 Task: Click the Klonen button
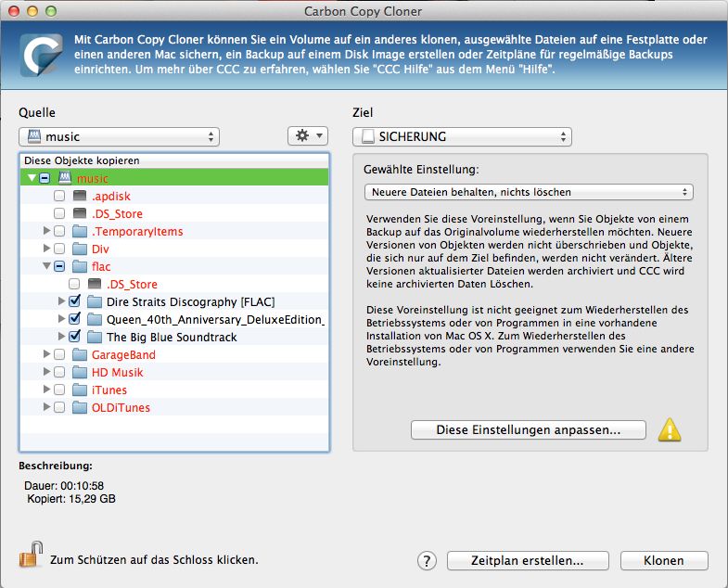click(664, 560)
